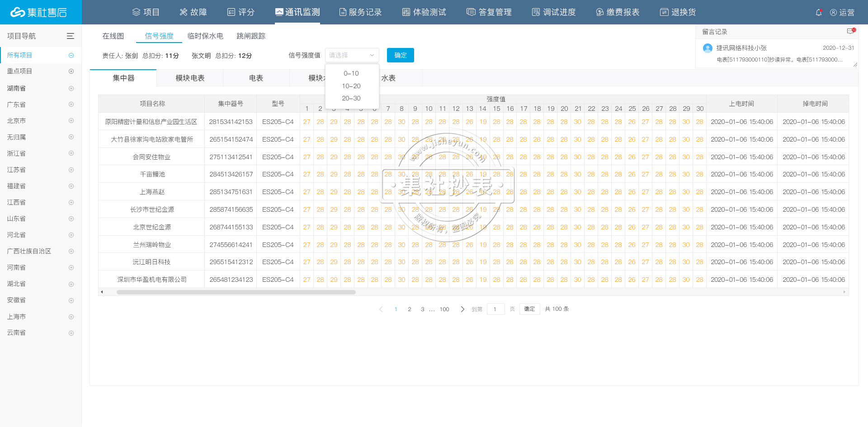Collapse the 项目导航 sidebar via hamburger icon
This screenshot has width=868, height=427.
point(71,36)
